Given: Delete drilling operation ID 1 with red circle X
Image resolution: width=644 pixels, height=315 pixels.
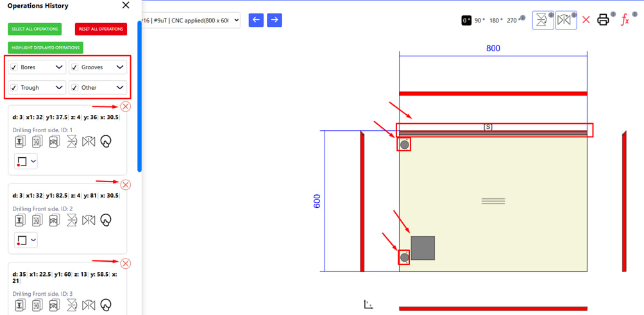Looking at the screenshot, I should click(126, 106).
